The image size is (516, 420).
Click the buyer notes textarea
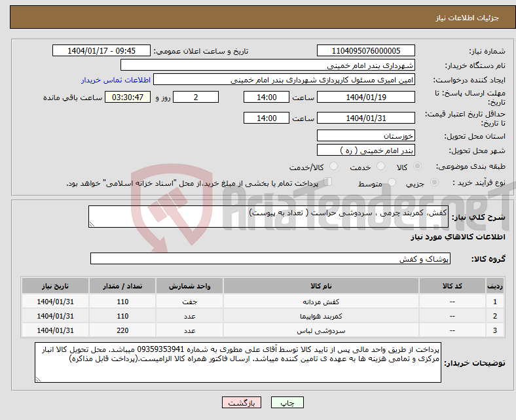[238, 362]
